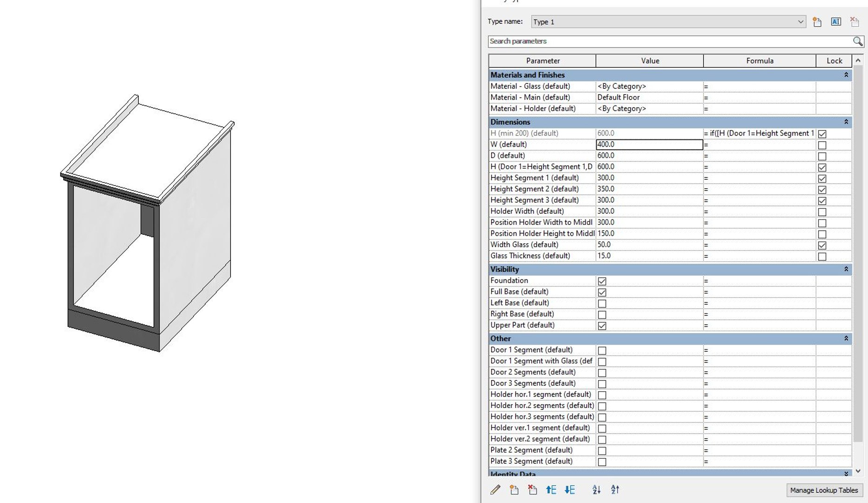Collapse the Dimensions group

click(x=846, y=122)
